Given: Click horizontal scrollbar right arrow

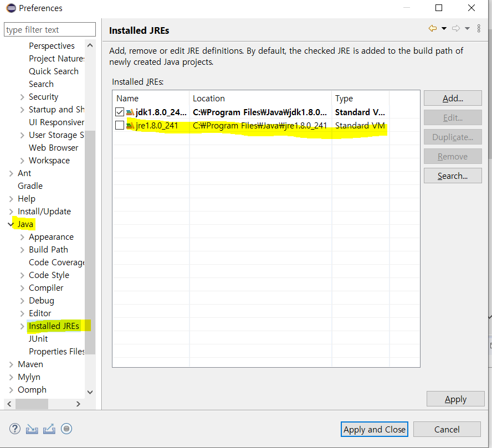Looking at the screenshot, I should point(79,404).
